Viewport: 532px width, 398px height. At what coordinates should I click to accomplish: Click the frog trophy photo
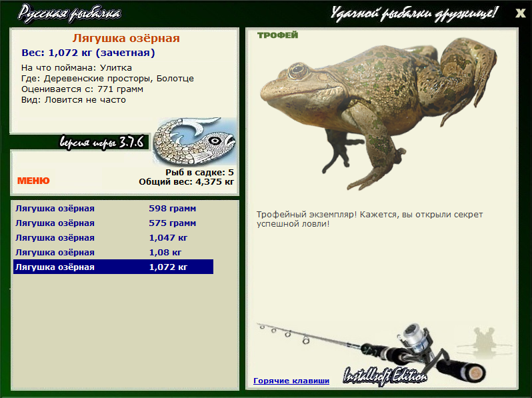tap(378, 113)
